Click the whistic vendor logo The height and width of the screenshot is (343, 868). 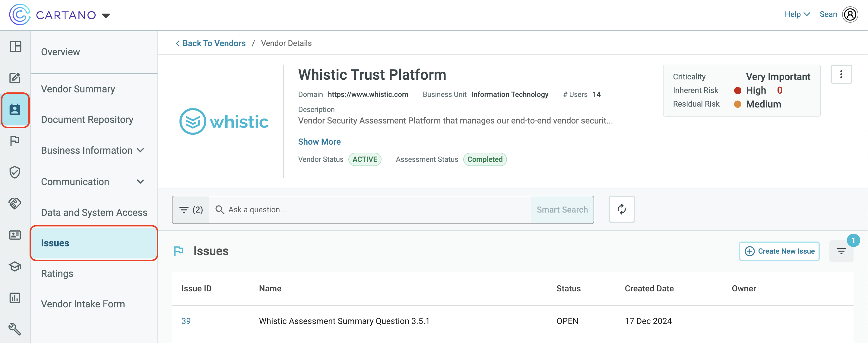(224, 121)
